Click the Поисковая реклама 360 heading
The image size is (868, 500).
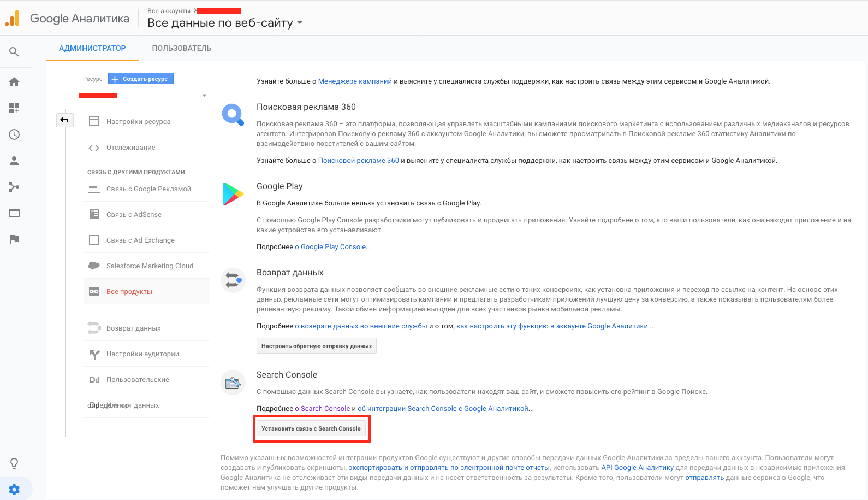click(306, 107)
